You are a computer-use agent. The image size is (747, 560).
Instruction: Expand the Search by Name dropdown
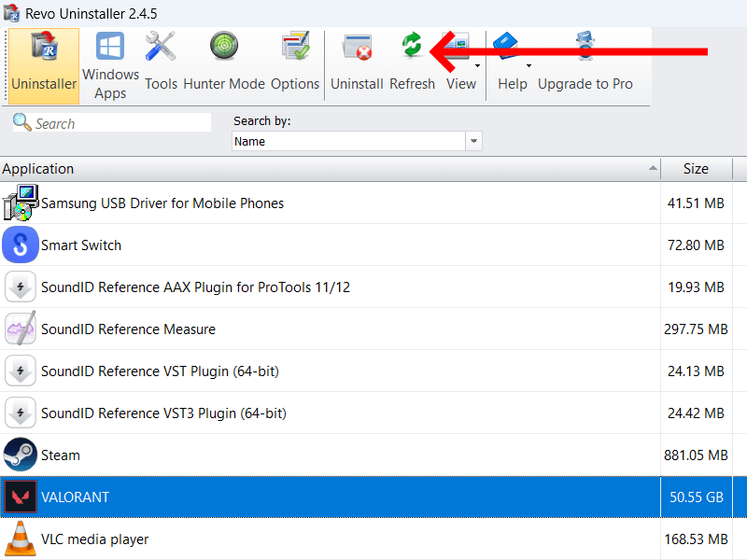473,138
